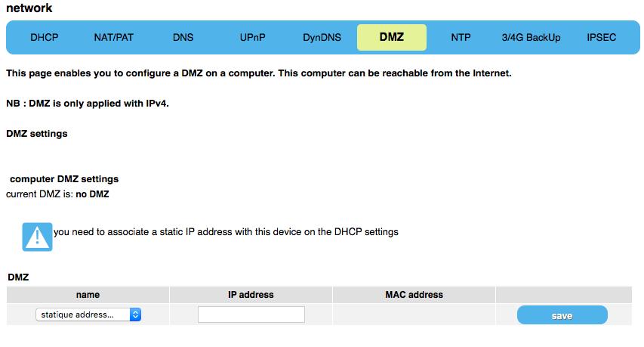The height and width of the screenshot is (347, 644).
Task: Click the network page heading
Action: (x=29, y=8)
